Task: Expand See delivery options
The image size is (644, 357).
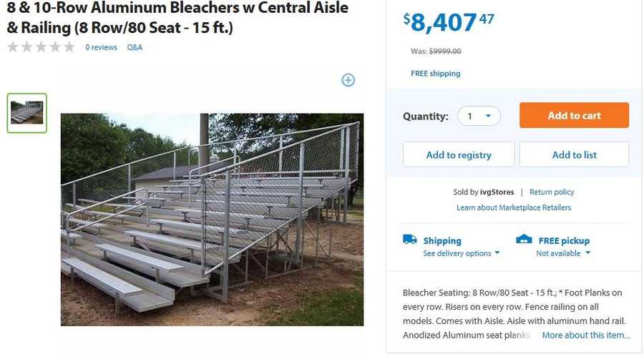Action: (x=461, y=253)
